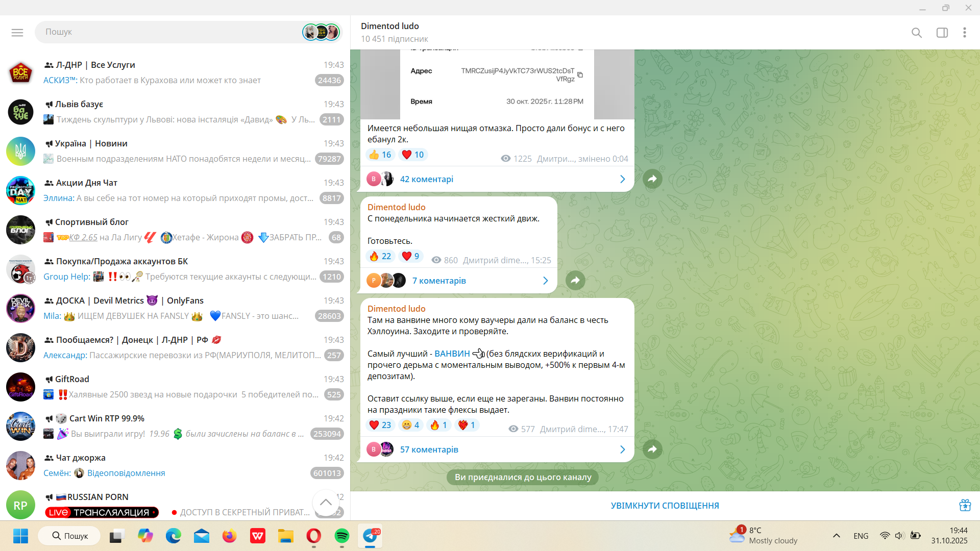Click the gift icon near notifications button
980x551 pixels.
tap(965, 505)
